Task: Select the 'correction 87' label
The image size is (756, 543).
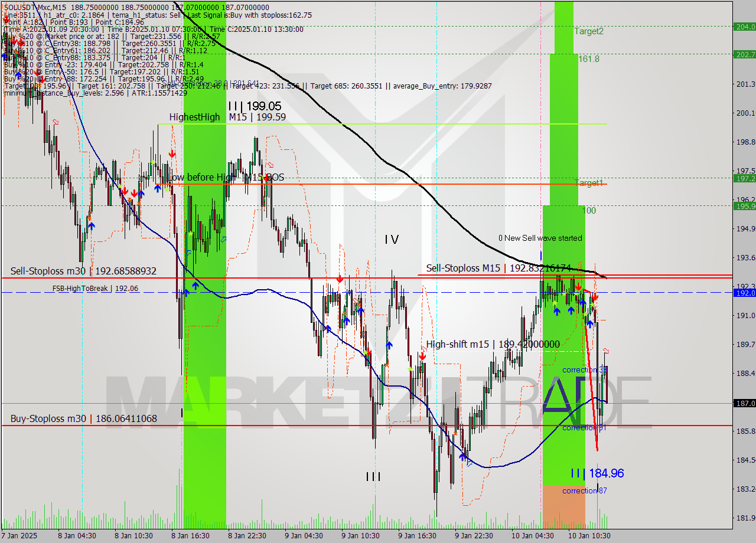Action: 585,490
